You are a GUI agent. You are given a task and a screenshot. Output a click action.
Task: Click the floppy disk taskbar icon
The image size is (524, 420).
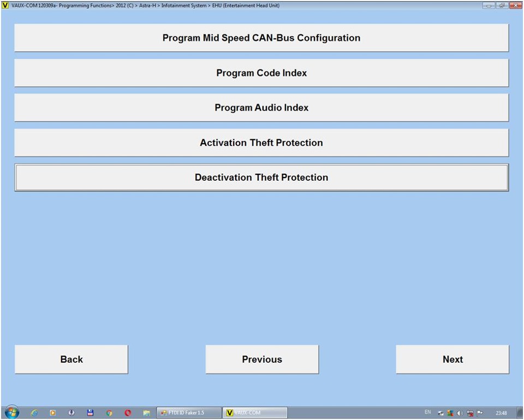point(90,413)
